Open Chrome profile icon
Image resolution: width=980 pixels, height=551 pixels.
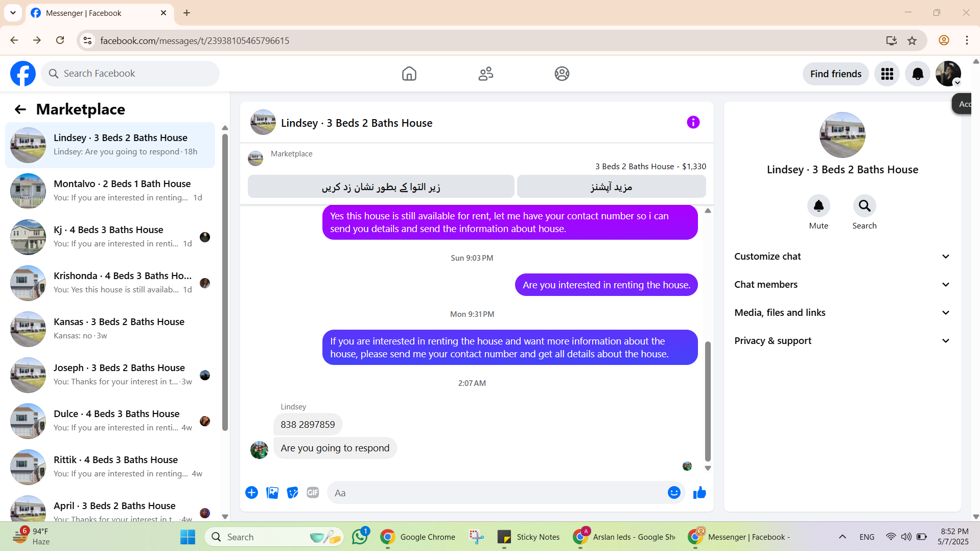943,40
